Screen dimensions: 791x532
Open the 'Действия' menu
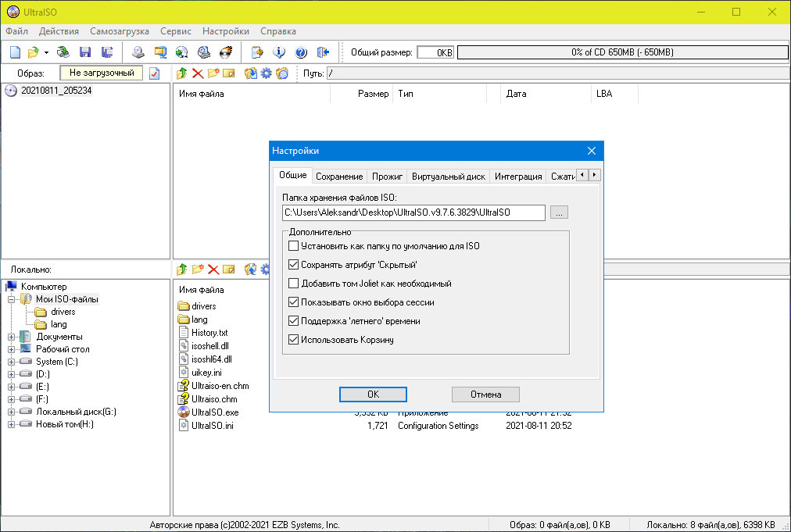59,31
